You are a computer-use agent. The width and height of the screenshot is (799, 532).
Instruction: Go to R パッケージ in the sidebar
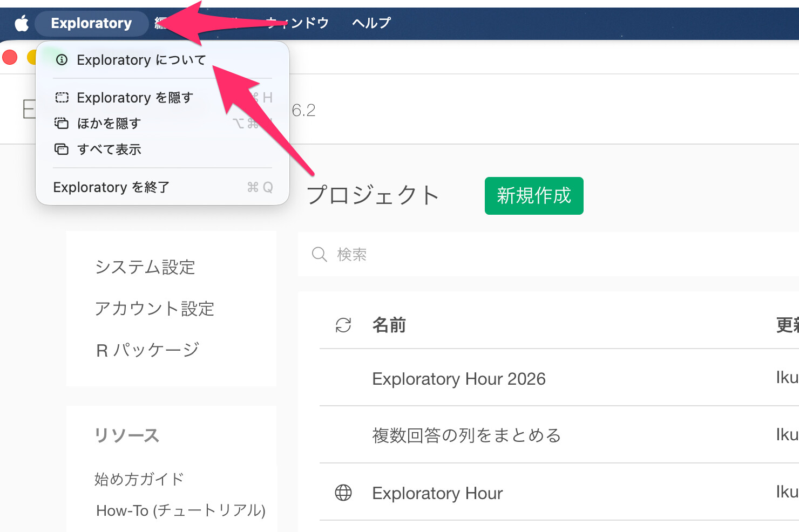pos(148,350)
